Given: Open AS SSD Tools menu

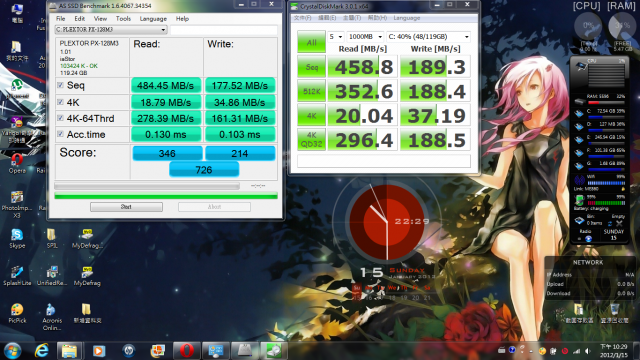Looking at the screenshot, I should pos(123,18).
